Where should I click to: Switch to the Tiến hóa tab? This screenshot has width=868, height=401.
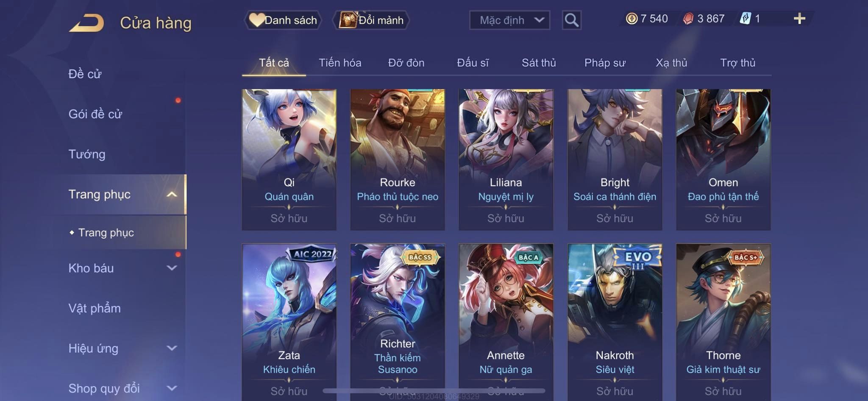340,63
